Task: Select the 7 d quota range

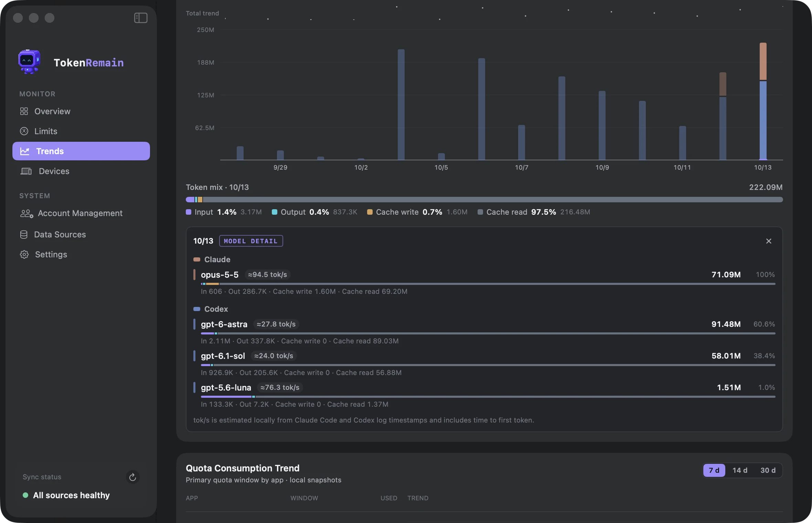Action: coord(714,470)
